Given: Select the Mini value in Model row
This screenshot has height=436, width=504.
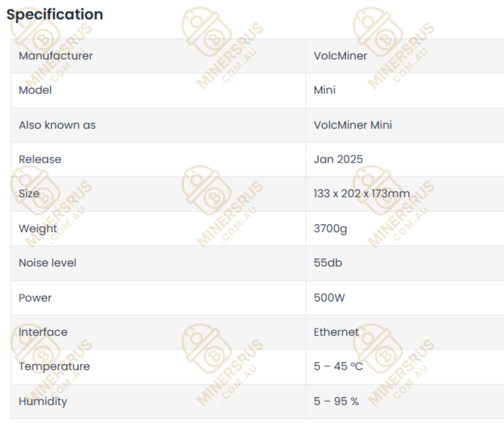Looking at the screenshot, I should [x=325, y=90].
